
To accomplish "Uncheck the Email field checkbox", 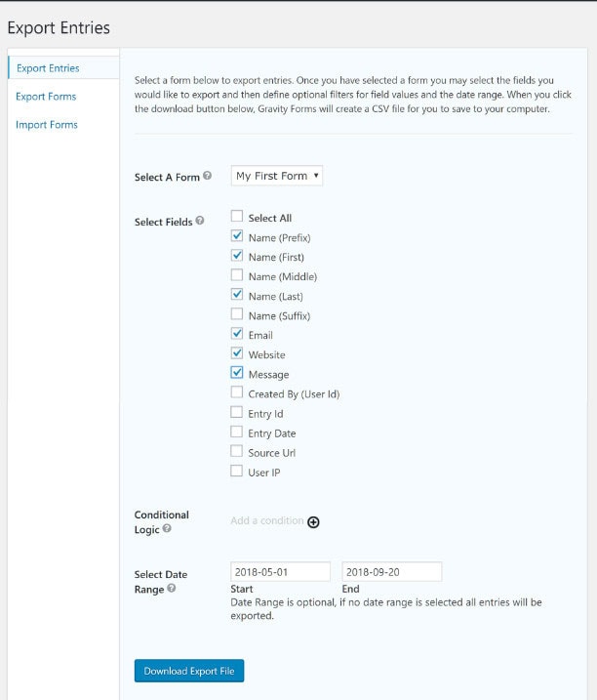I will [x=237, y=334].
